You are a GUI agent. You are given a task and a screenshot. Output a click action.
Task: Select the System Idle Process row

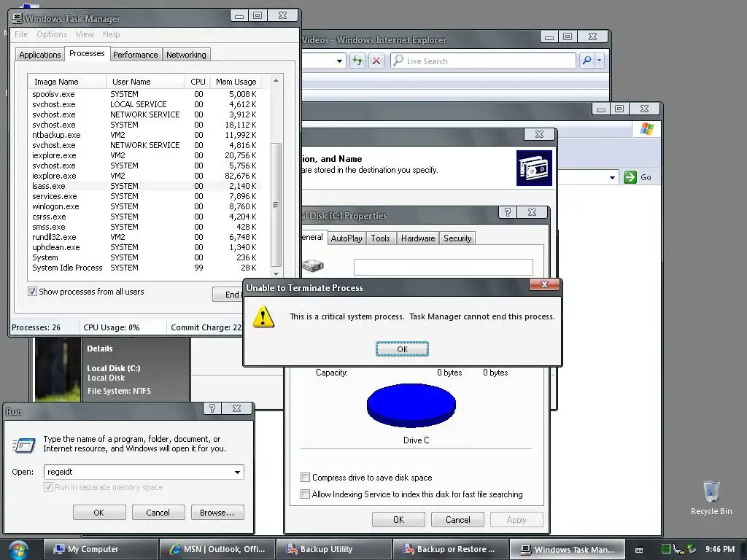(144, 268)
